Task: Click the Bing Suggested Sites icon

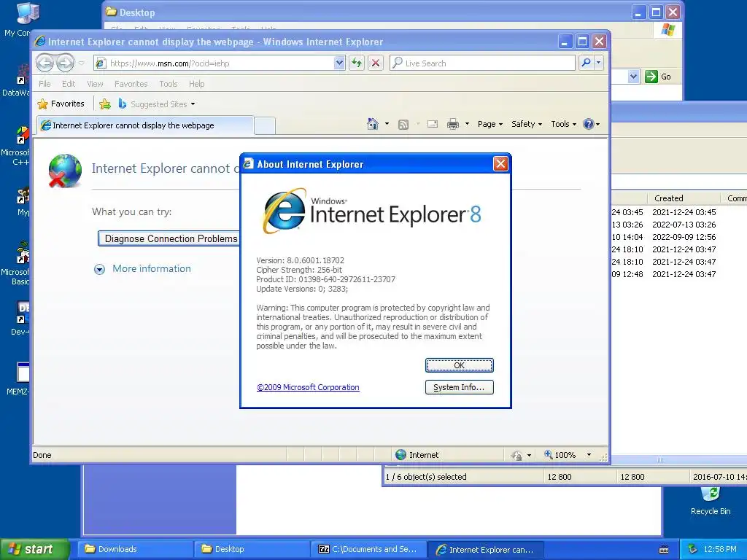Action: [x=123, y=104]
